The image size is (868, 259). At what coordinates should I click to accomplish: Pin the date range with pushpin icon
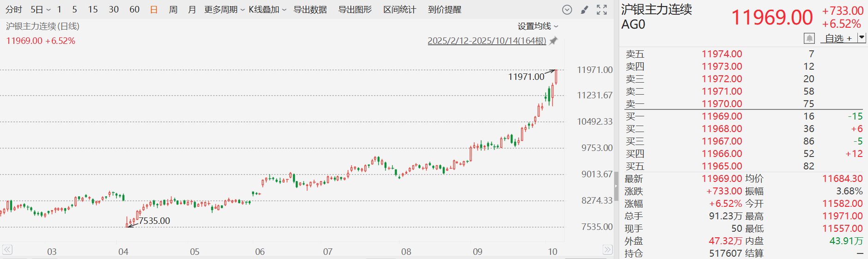[x=554, y=41]
